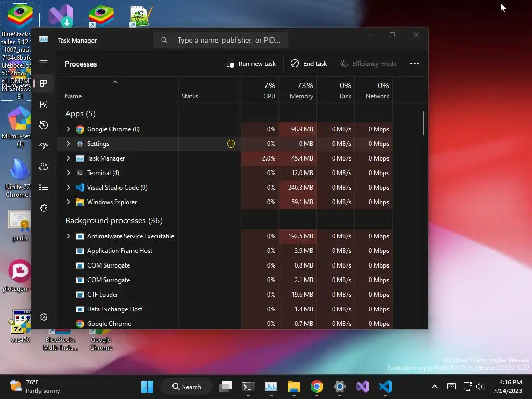532x399 pixels.
Task: Click the 246.3 MB memory value cell
Action: click(x=298, y=187)
